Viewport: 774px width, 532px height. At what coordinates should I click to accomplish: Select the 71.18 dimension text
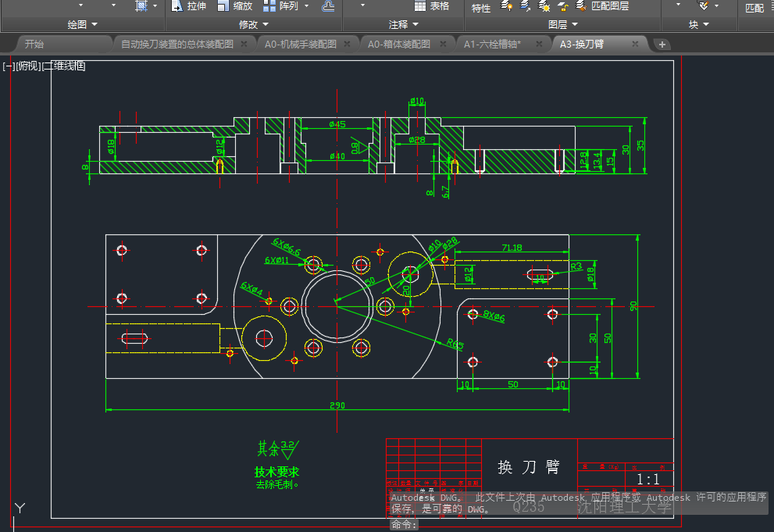tap(512, 248)
